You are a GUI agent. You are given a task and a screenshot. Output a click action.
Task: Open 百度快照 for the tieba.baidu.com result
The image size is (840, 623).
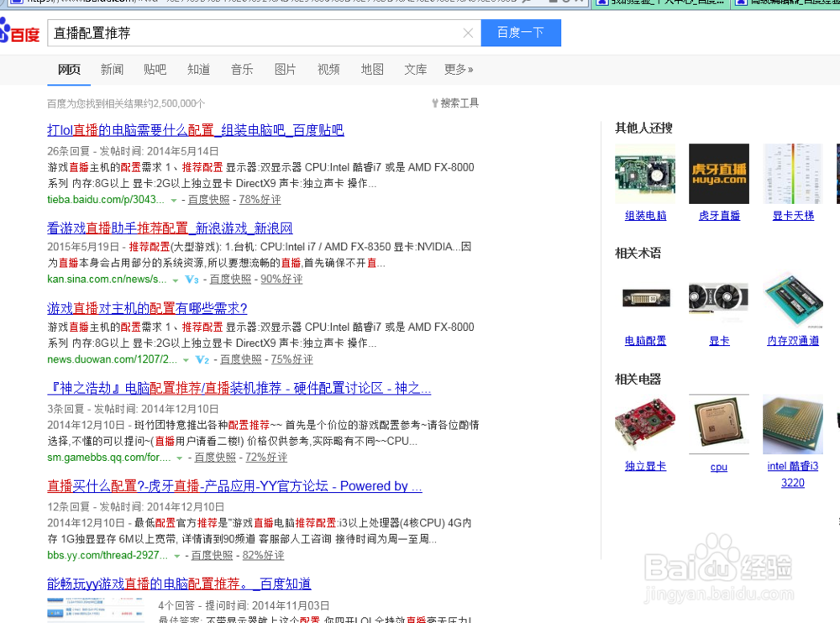pos(208,199)
